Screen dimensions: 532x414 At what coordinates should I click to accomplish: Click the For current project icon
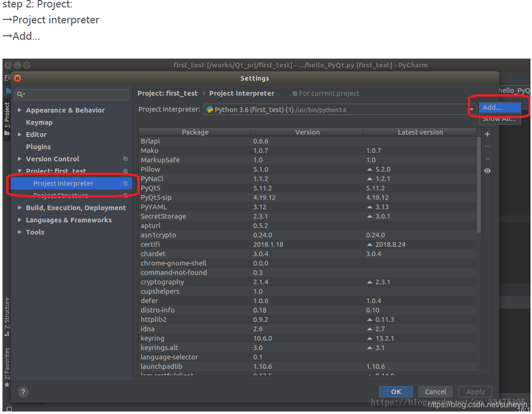(x=295, y=93)
